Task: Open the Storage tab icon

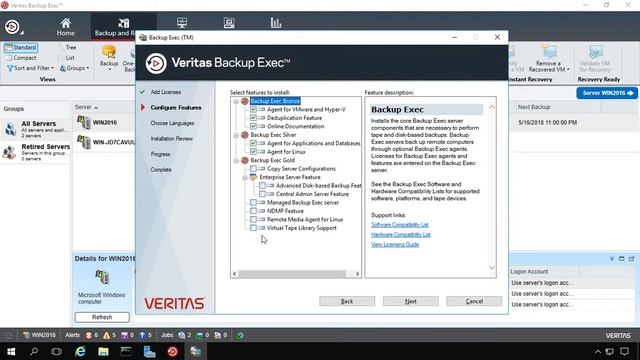Action: (229, 23)
